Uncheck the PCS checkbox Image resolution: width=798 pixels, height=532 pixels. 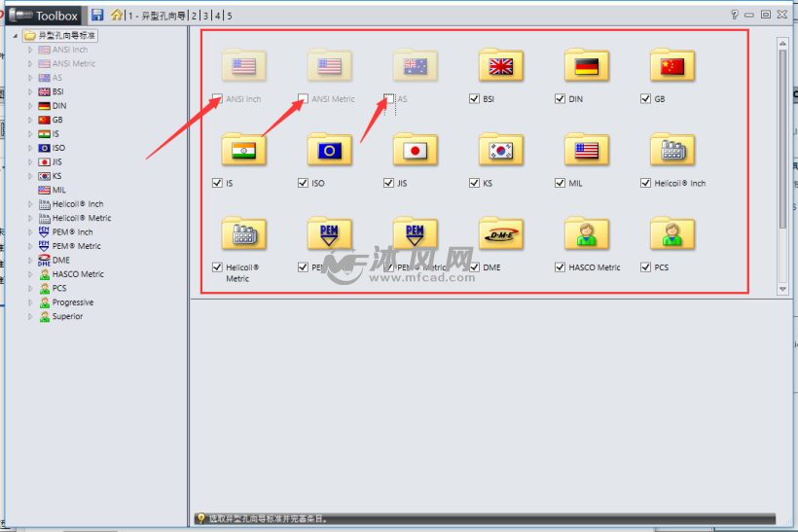pos(646,267)
